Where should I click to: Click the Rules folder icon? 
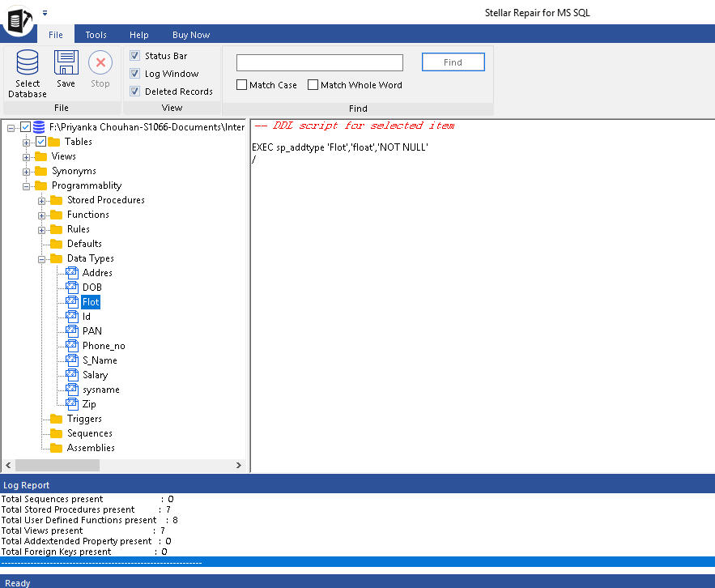coord(56,229)
